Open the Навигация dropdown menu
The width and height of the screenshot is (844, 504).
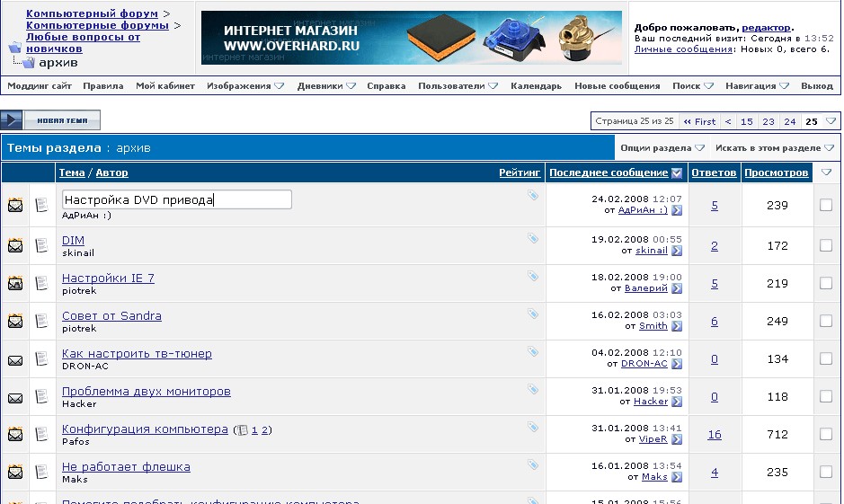coord(757,86)
